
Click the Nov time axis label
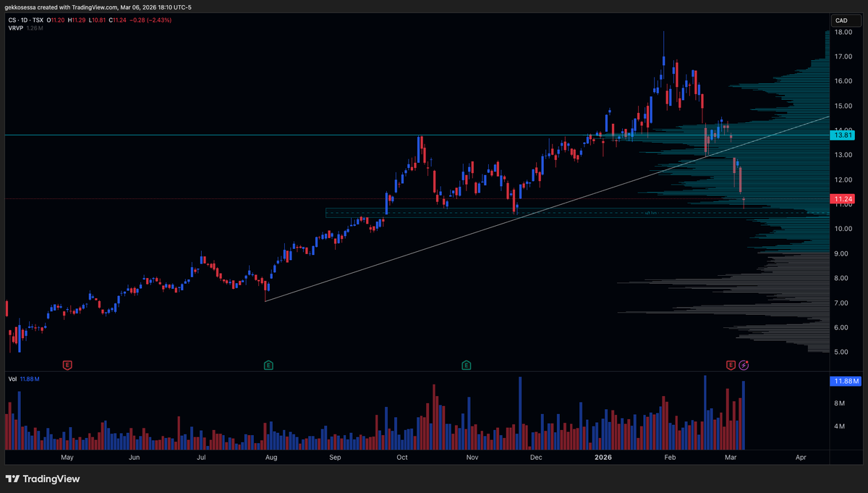[472, 458]
